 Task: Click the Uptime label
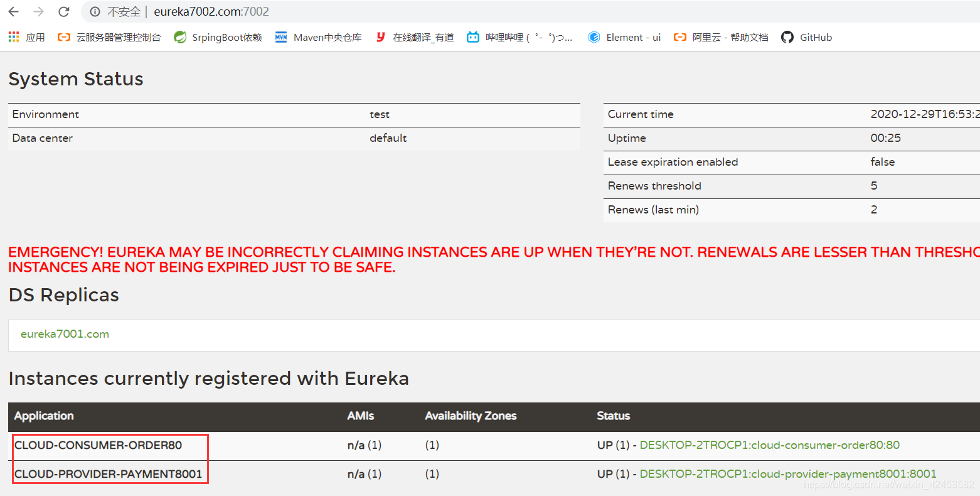coord(627,138)
